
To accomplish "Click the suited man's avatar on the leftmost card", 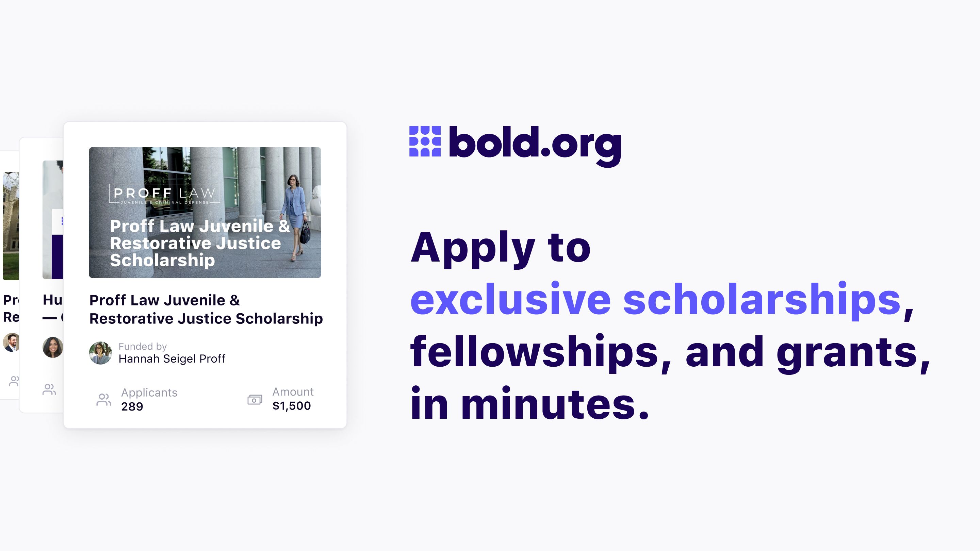I will 11,342.
